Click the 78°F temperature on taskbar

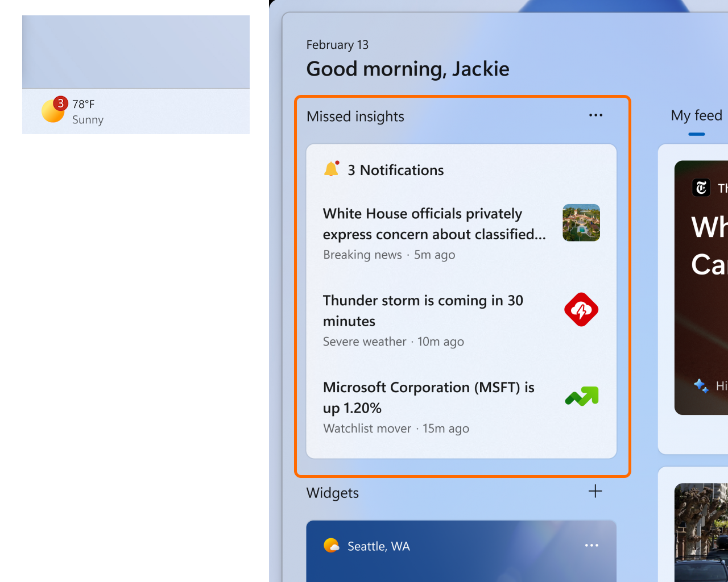pyautogui.click(x=83, y=104)
